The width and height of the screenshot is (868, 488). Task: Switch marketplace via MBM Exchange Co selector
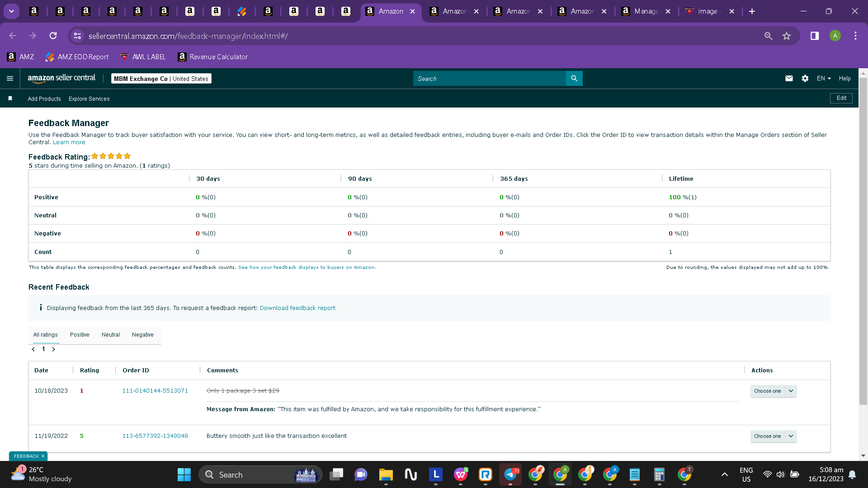[161, 79]
